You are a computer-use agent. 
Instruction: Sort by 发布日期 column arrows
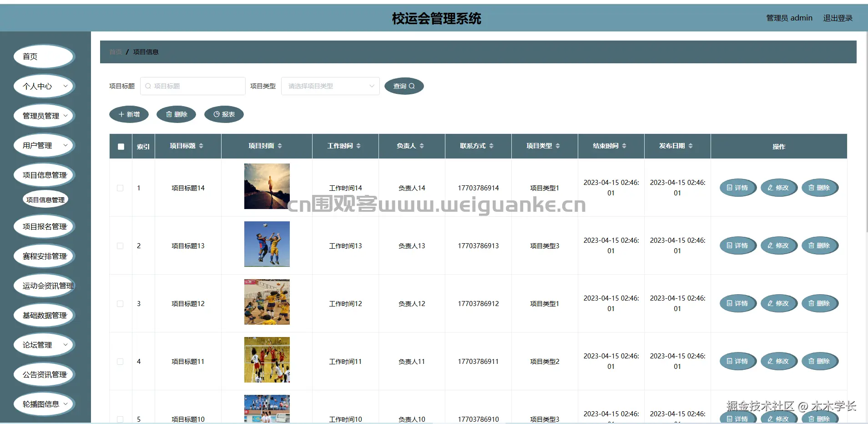click(x=691, y=146)
